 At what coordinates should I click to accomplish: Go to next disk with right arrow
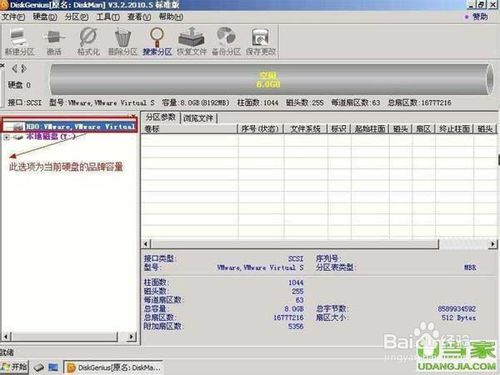tap(23, 69)
